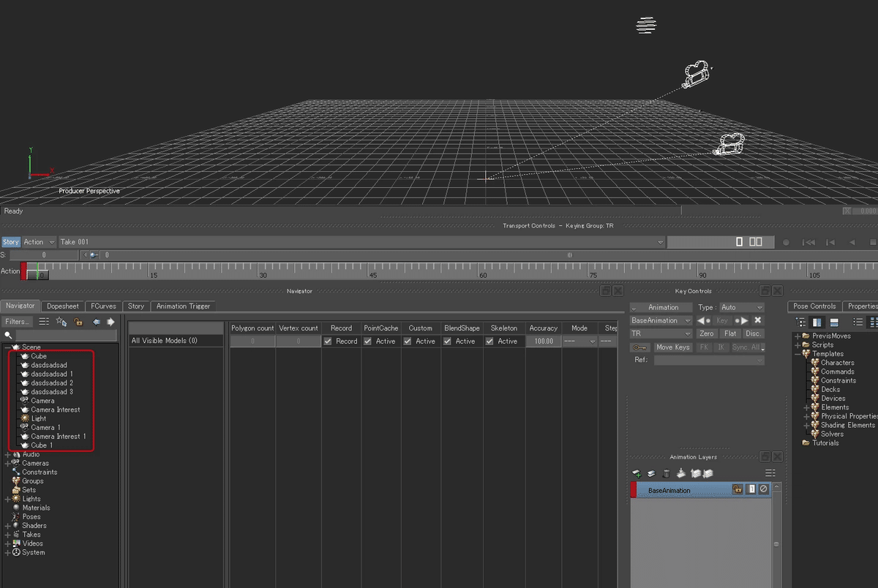Screen dimensions: 878x588
Task: Select the duplicate layer icon in Animation Layers
Action: (x=651, y=472)
